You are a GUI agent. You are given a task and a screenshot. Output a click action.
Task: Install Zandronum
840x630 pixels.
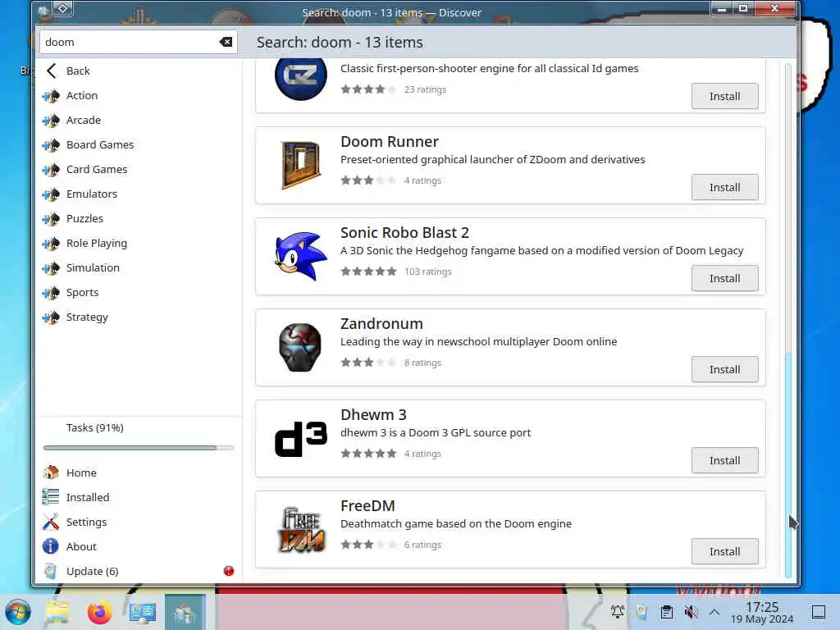725,370
